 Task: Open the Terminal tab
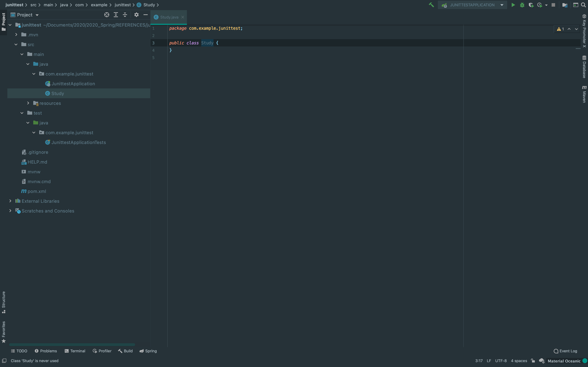(x=75, y=351)
